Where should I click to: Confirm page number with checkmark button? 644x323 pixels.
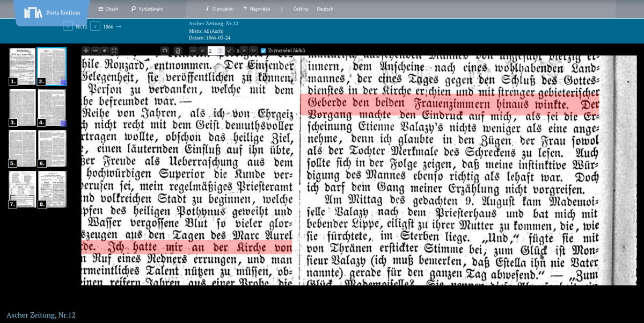coord(229,51)
